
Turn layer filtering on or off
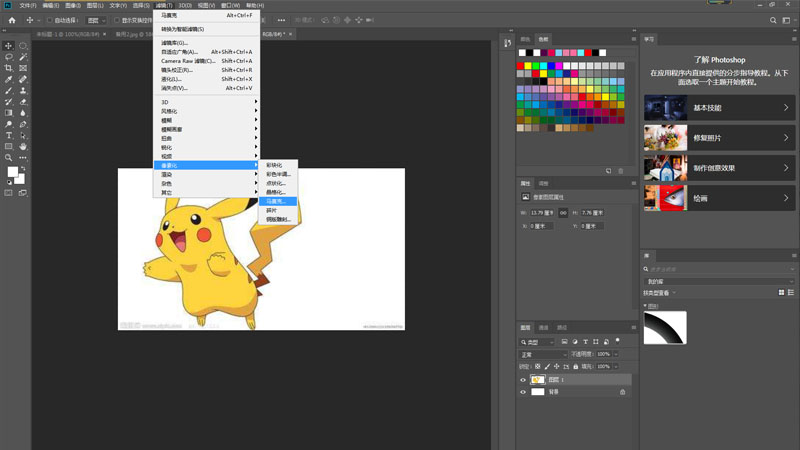pyautogui.click(x=617, y=341)
